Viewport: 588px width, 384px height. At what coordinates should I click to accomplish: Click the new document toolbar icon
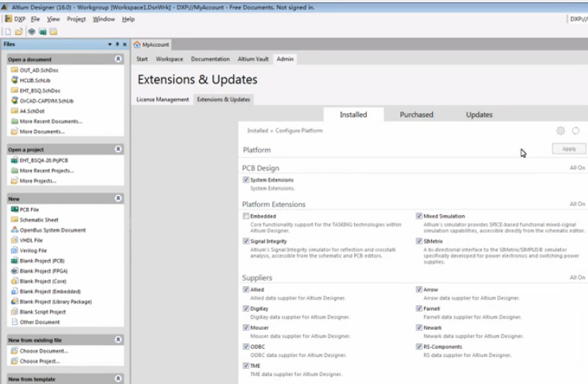(x=8, y=32)
